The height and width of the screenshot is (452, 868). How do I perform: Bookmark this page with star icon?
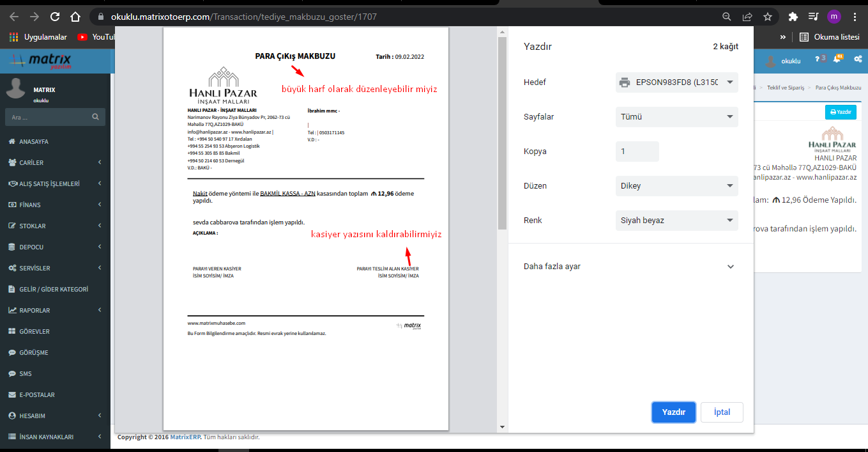767,17
